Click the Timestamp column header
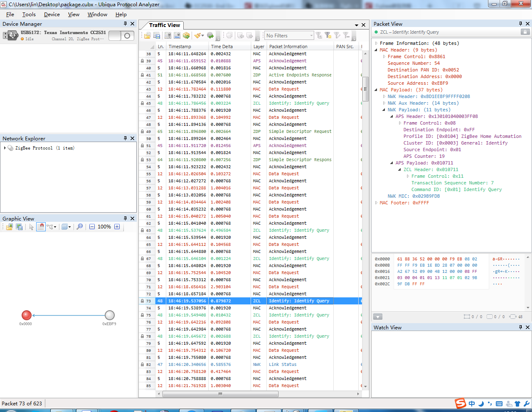Screen dimensions: 532x412 [180, 47]
